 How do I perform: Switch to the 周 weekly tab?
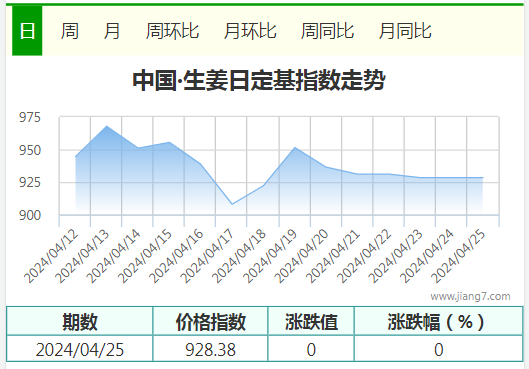coord(70,31)
